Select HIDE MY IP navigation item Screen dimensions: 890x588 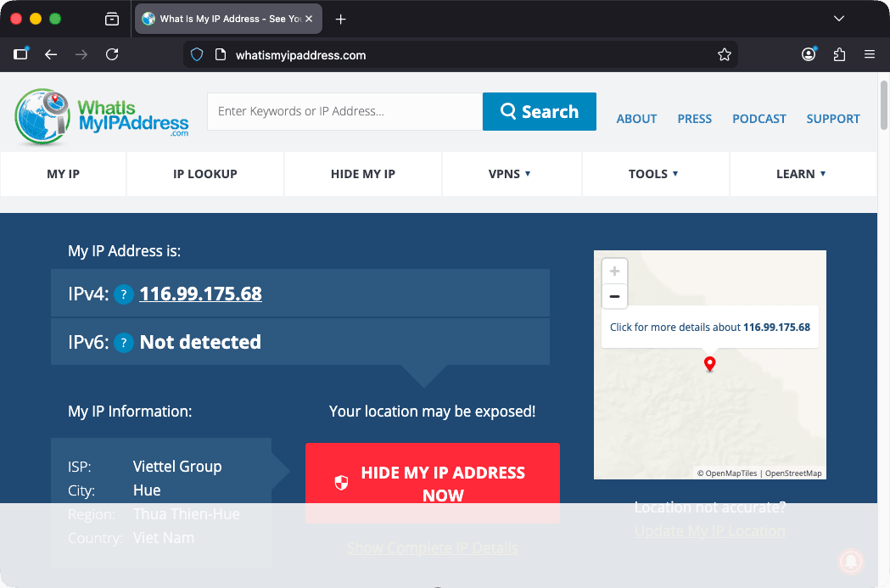[x=362, y=174]
